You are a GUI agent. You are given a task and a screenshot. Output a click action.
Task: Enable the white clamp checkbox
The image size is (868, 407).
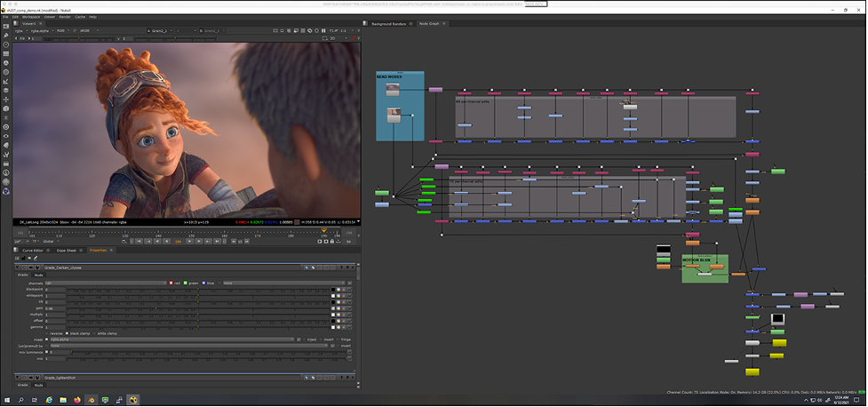coord(94,333)
